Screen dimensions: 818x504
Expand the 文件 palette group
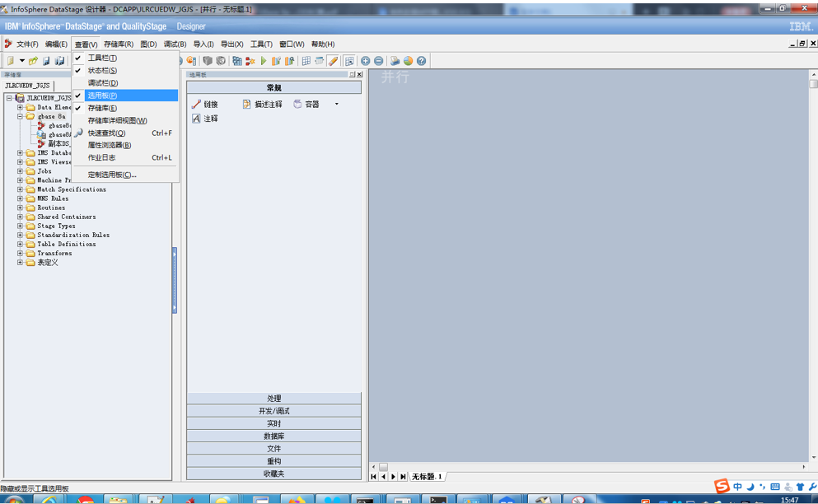coord(273,448)
